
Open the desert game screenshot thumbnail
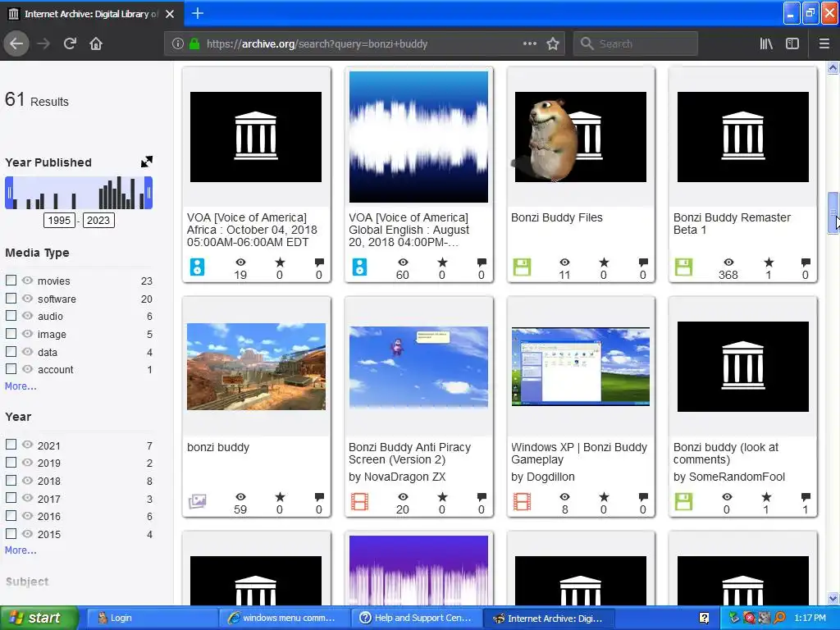click(256, 367)
